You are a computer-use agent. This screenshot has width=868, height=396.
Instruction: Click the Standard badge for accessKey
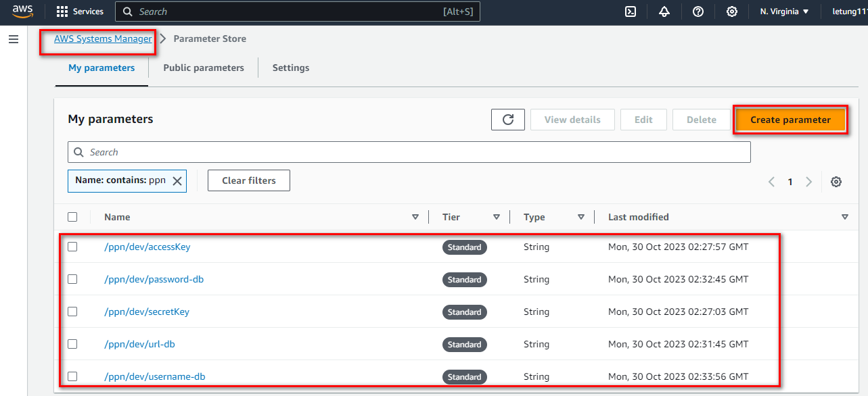click(x=465, y=247)
